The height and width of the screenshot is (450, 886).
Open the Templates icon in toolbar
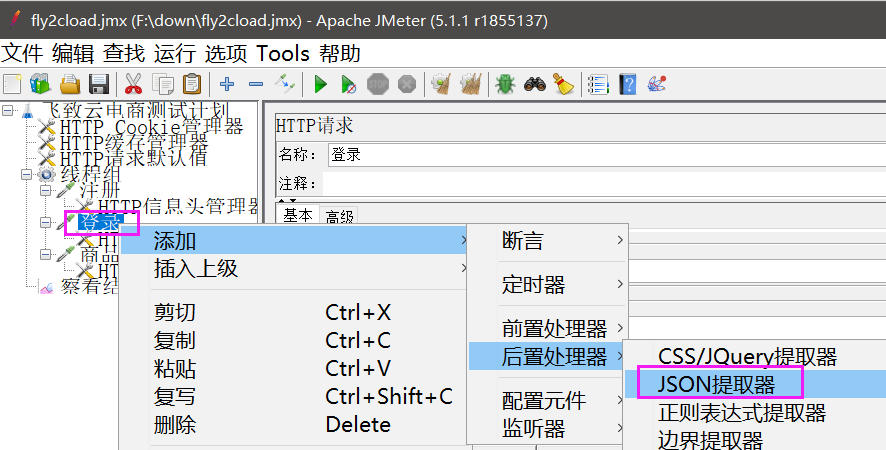coord(41,84)
